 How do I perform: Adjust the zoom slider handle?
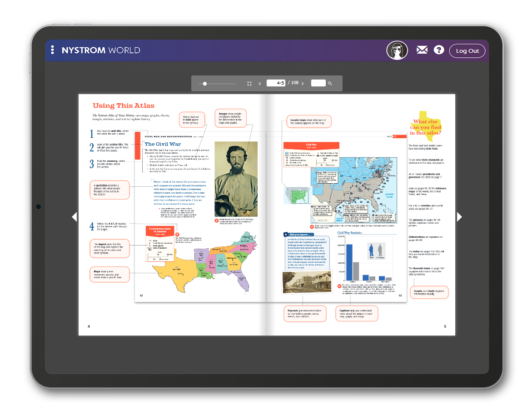pos(205,84)
